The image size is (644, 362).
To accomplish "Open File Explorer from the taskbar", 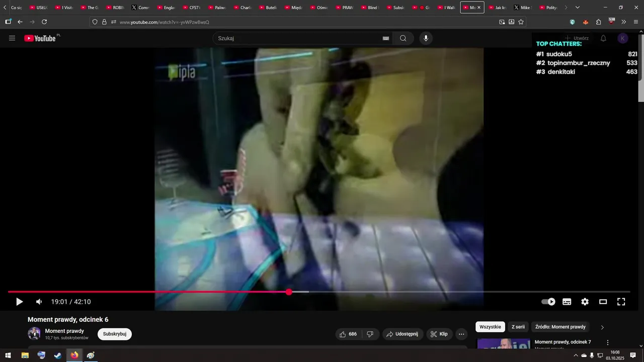I will 25,355.
